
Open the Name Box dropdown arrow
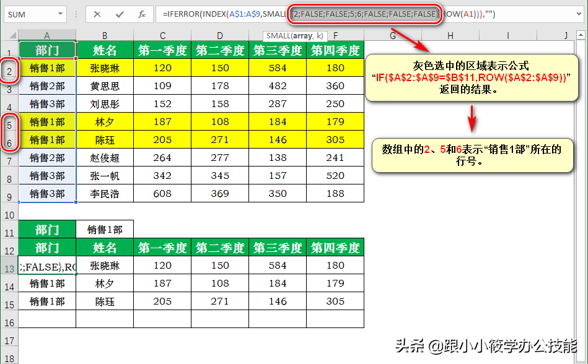pyautogui.click(x=60, y=14)
